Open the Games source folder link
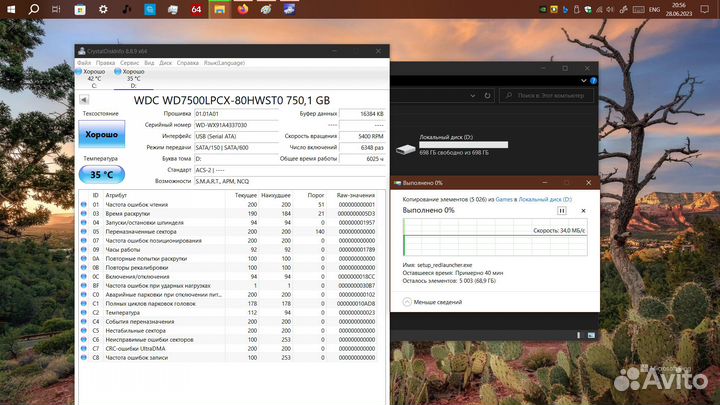The height and width of the screenshot is (405, 720). click(504, 199)
